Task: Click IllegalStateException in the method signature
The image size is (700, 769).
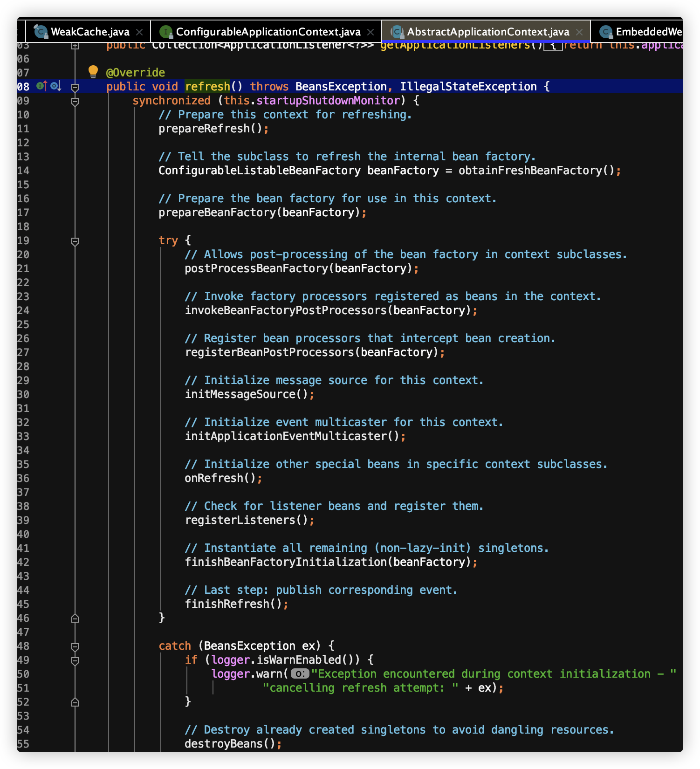Action: [468, 86]
